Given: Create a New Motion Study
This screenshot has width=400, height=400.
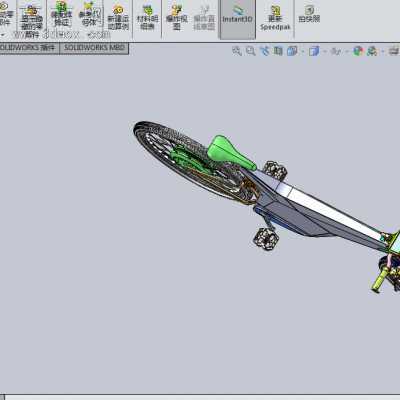Looking at the screenshot, I should (118, 18).
